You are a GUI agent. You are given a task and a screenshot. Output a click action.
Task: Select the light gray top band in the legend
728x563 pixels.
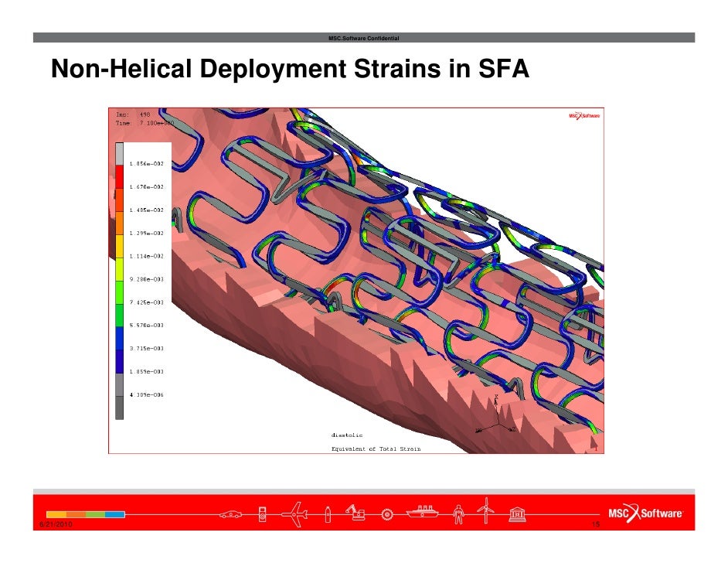point(119,154)
